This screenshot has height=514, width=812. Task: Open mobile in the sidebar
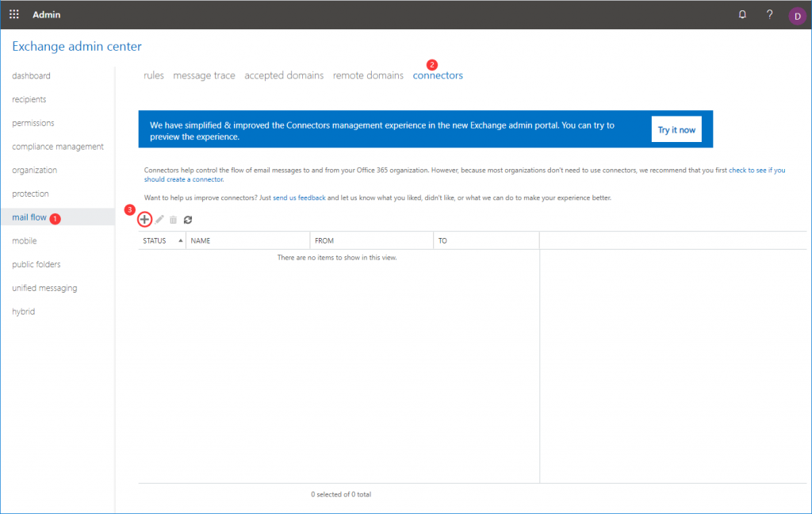pyautogui.click(x=25, y=241)
